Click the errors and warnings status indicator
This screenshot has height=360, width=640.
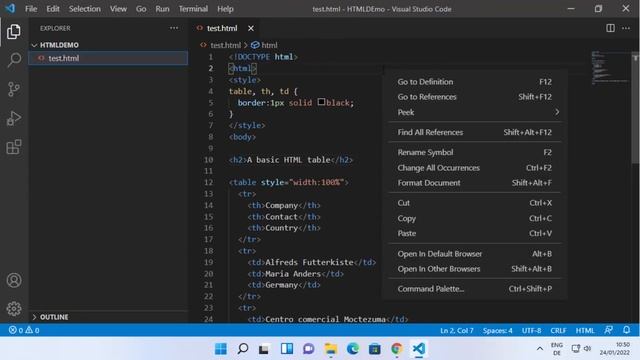point(24,330)
